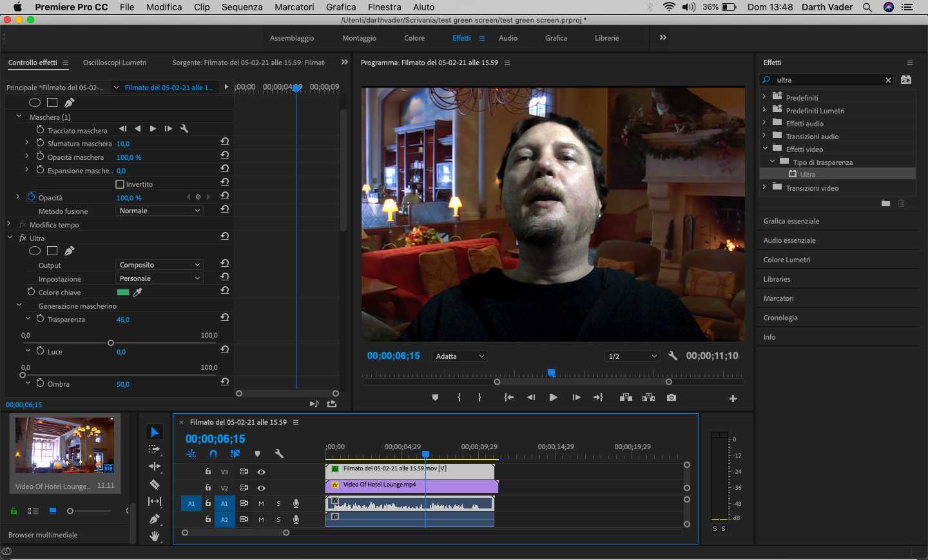Switch to Colore workspace tab
Screen dimensions: 928x560
pos(414,38)
